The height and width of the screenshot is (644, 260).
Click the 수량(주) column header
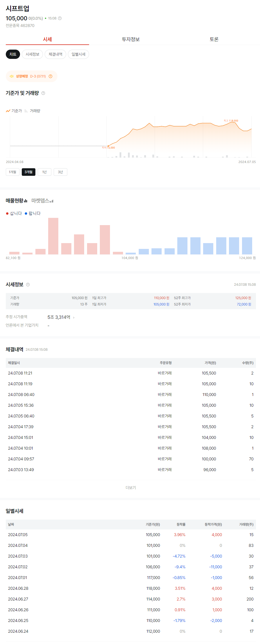[248, 363]
